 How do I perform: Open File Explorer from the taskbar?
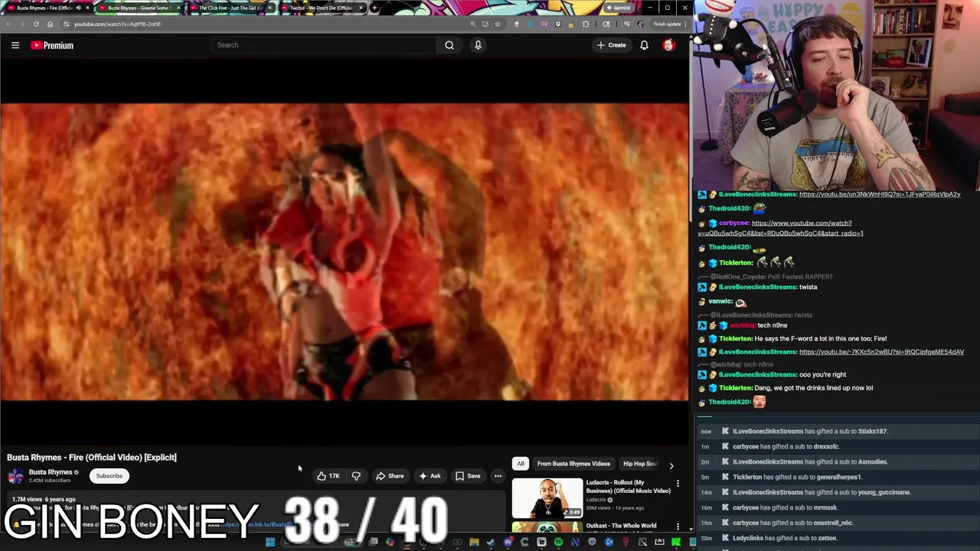[x=474, y=543]
